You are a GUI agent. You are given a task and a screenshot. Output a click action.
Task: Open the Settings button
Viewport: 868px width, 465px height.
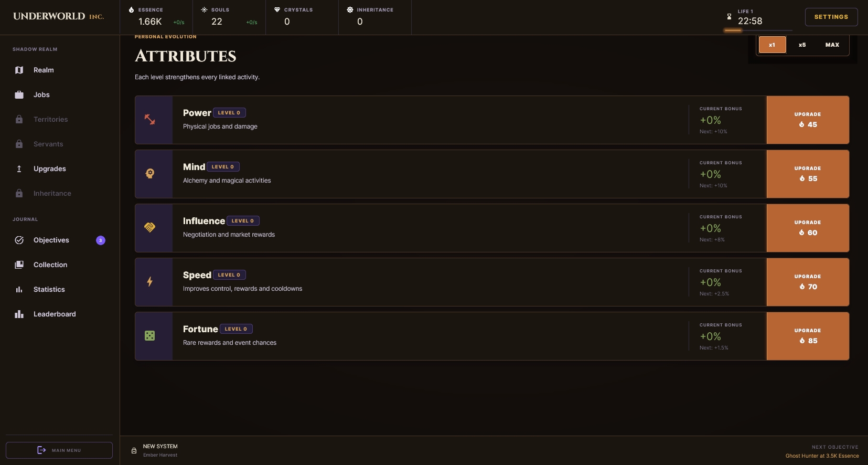click(831, 17)
